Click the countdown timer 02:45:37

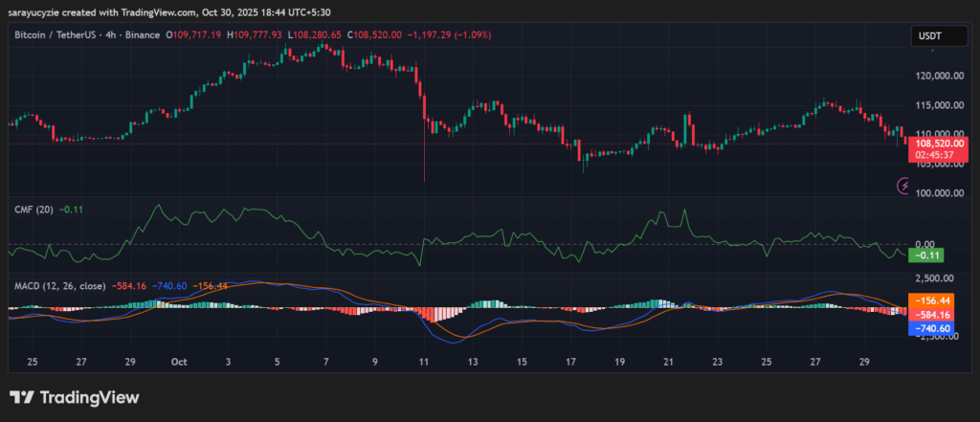(938, 153)
